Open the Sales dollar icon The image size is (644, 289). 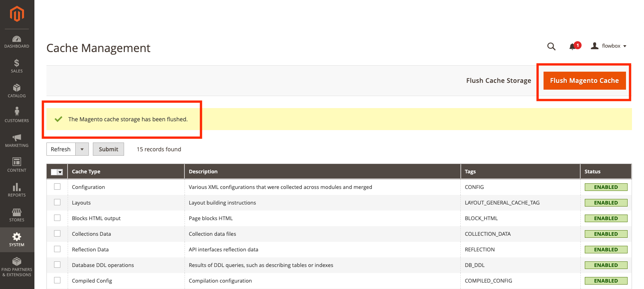[17, 63]
